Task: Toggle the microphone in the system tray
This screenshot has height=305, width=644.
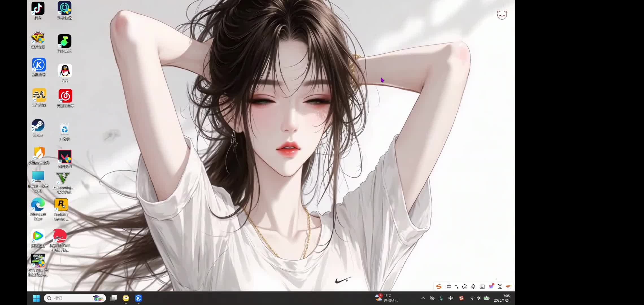Action: [441, 298]
